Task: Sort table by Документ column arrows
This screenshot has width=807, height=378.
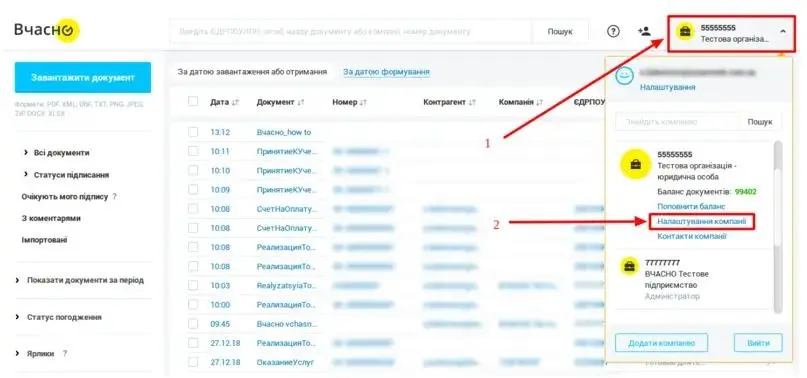Action: pos(301,102)
